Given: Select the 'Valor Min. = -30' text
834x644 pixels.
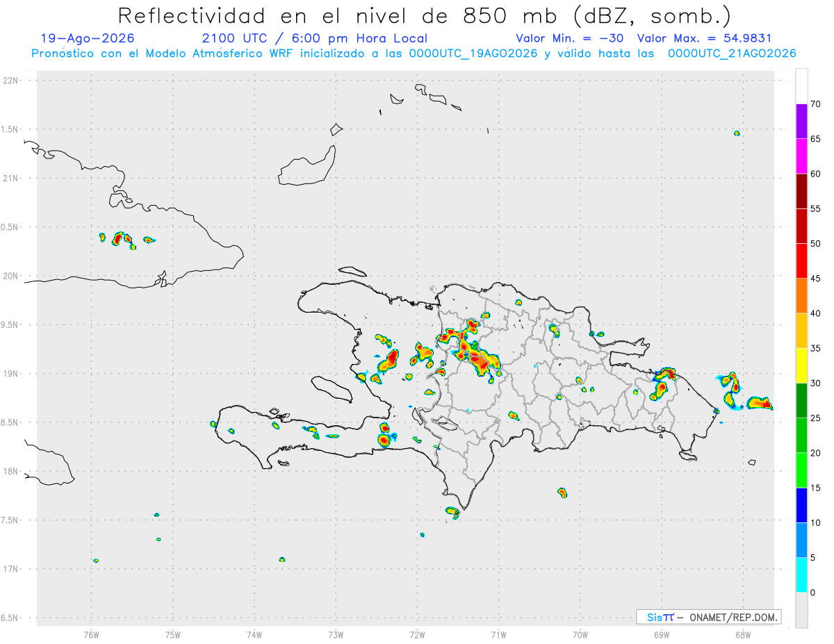Looking at the screenshot, I should click(569, 38).
